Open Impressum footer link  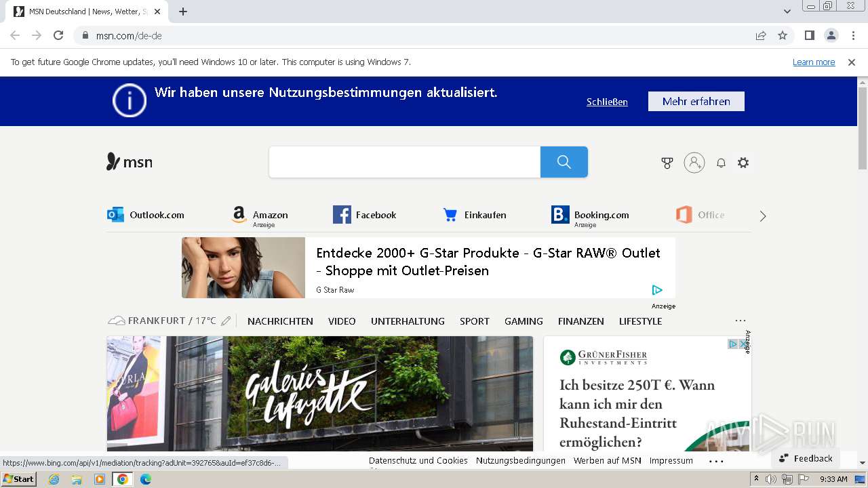click(x=671, y=460)
